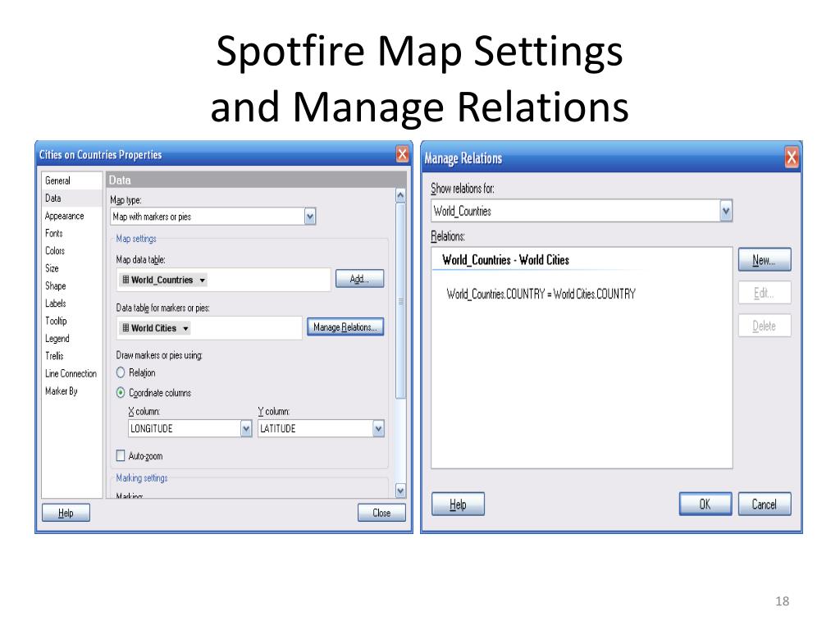This screenshot has width=840, height=630.
Task: Select the Relation radio button
Action: (121, 373)
